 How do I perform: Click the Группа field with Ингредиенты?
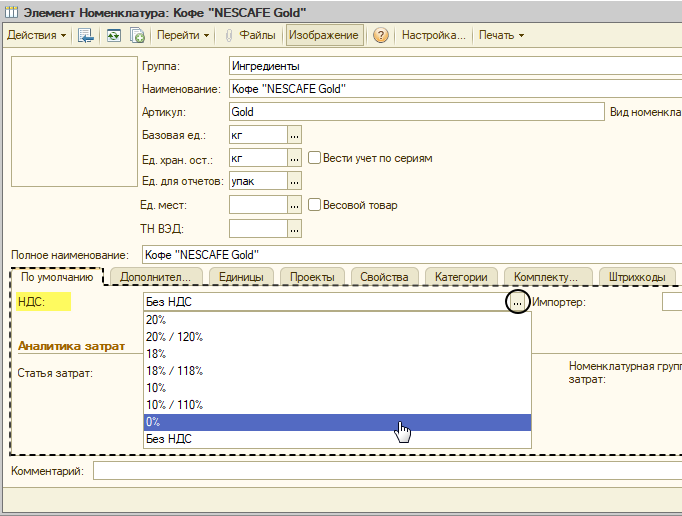(455, 66)
